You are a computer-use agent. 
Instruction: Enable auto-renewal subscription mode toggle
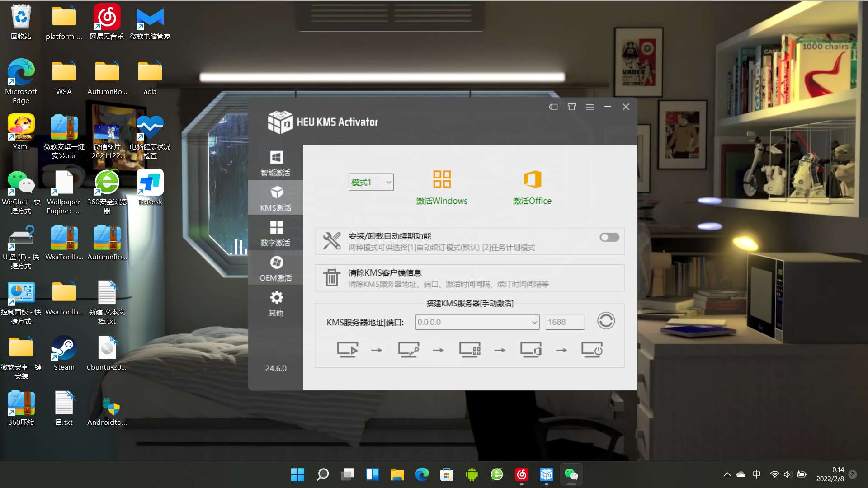tap(608, 237)
